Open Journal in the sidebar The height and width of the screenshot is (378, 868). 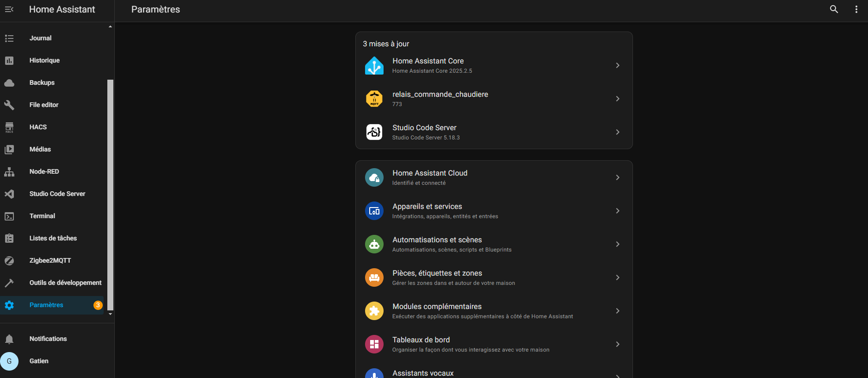53,38
